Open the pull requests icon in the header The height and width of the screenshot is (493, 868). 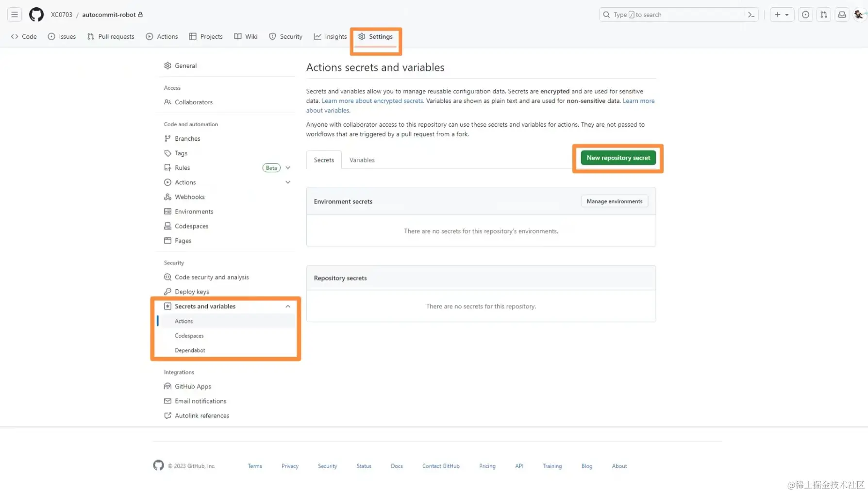(824, 15)
